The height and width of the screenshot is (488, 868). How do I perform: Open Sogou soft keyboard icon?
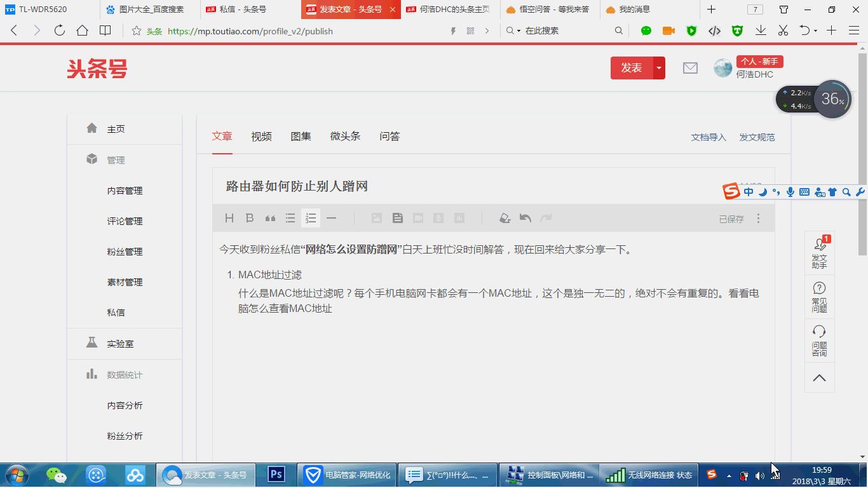(804, 192)
